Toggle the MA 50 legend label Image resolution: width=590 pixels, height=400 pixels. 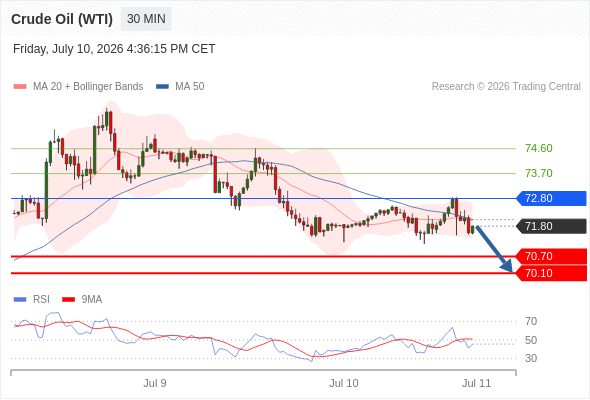coord(190,87)
